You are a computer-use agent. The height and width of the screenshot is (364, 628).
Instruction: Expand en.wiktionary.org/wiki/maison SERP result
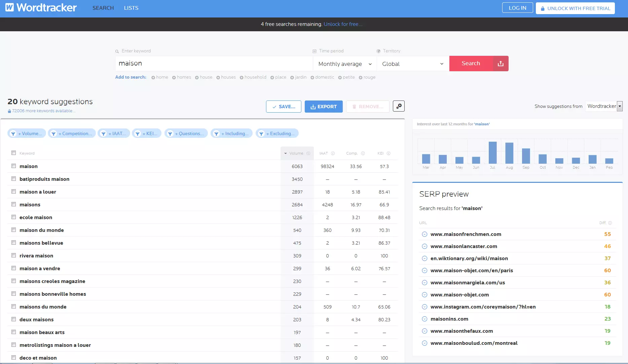tap(424, 258)
